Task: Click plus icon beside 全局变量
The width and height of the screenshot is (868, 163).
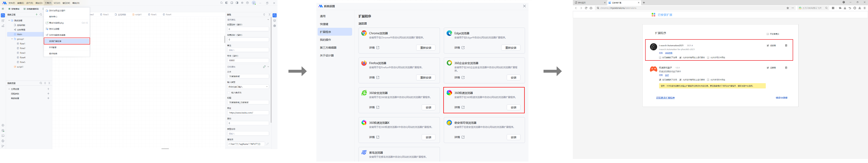Action: point(48,89)
